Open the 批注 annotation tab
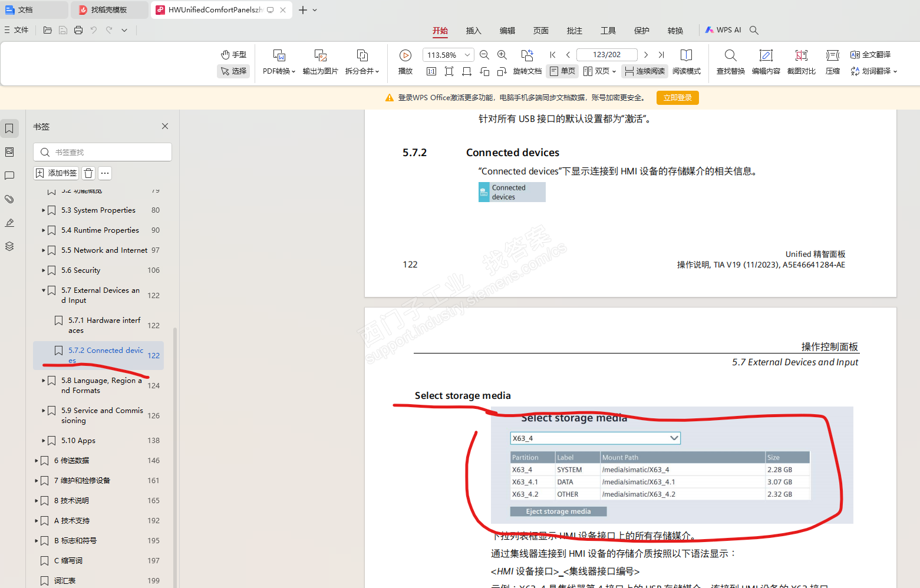This screenshot has width=920, height=588. pyautogui.click(x=574, y=31)
